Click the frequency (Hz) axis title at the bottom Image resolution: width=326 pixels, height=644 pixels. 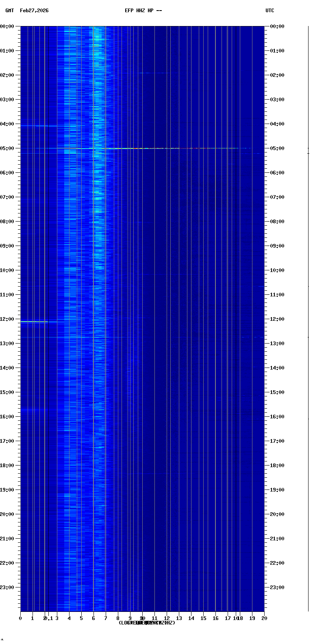tap(147, 623)
